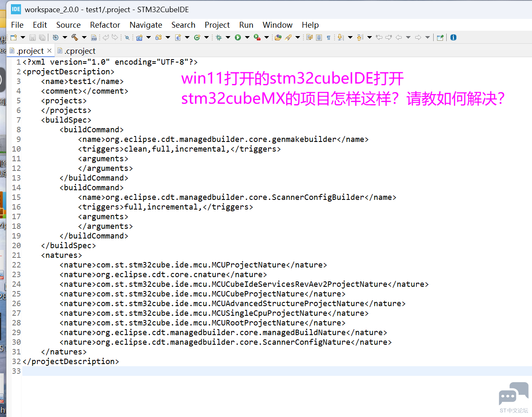Click the managedBuildNature nature line
The image size is (532, 417).
click(x=223, y=333)
